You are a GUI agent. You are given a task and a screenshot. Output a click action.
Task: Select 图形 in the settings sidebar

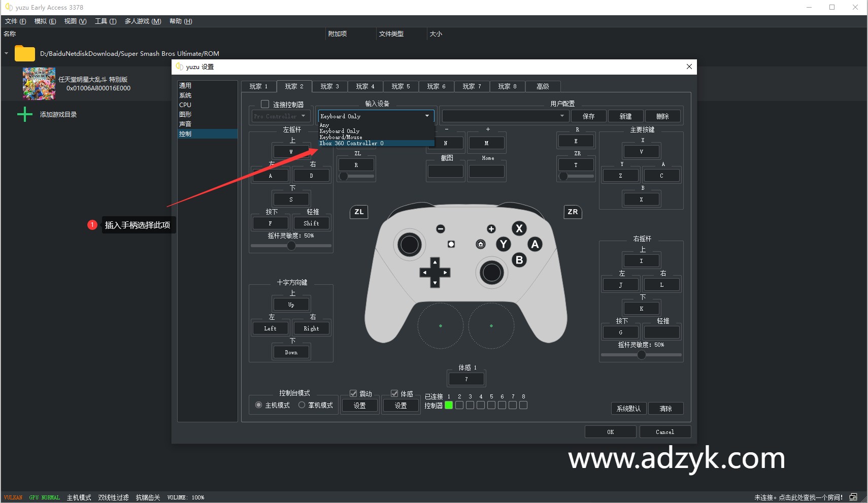pos(207,114)
